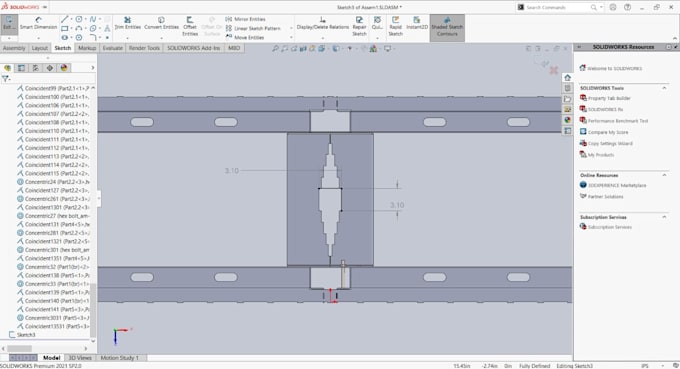The height and width of the screenshot is (369, 680).
Task: Collapse the SOLIDWORKS Tools section
Action: coord(664,88)
